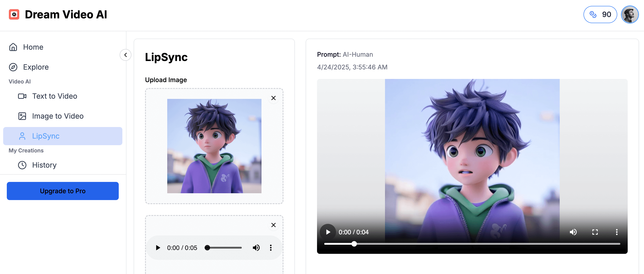Seek on the audio progress slider
Screen dimensions: 644x274
click(x=223, y=248)
